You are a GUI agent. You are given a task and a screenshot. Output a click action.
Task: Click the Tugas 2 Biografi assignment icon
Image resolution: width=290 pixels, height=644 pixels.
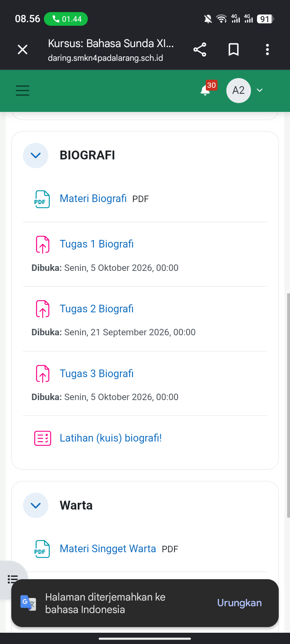point(42,309)
